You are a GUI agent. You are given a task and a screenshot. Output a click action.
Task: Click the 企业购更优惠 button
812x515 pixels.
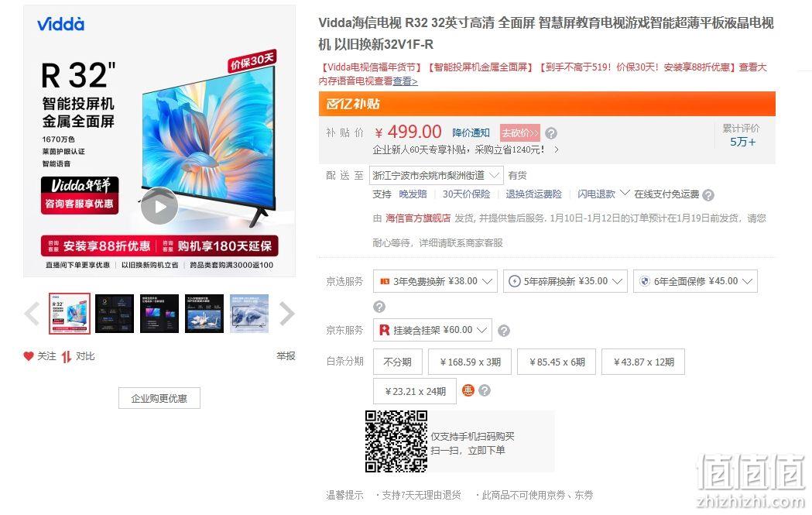pos(159,398)
